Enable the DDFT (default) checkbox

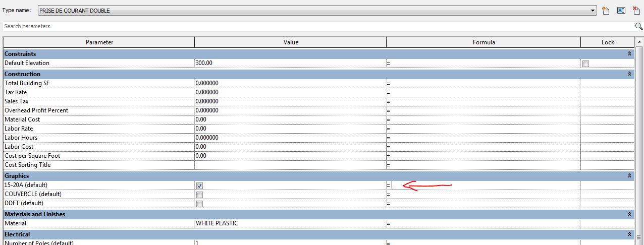[199, 204]
